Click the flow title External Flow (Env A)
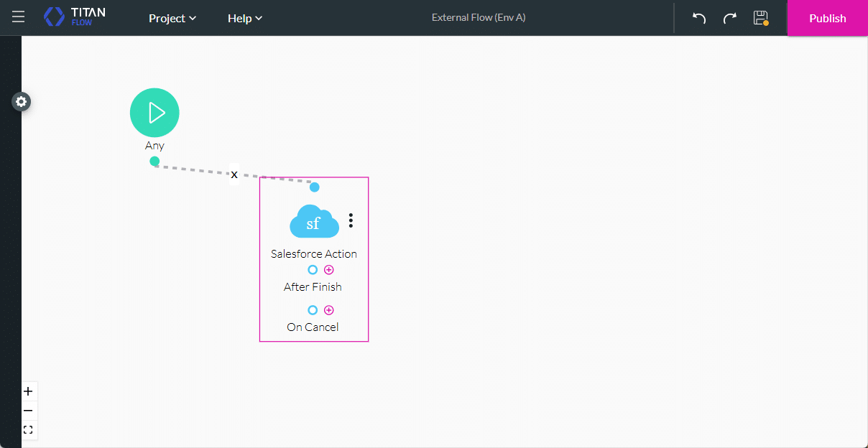The width and height of the screenshot is (868, 448). pos(478,17)
